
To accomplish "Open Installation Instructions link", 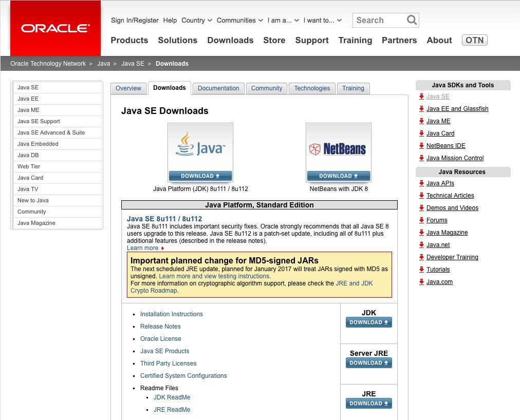I will pos(172,314).
